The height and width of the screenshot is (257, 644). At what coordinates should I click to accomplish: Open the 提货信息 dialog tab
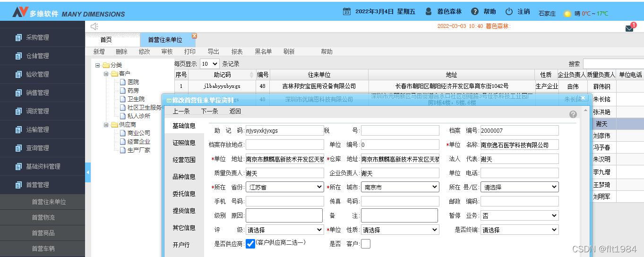pyautogui.click(x=184, y=211)
